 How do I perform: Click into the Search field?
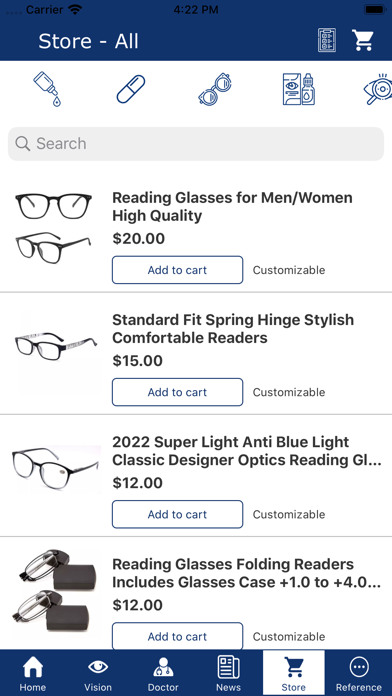click(x=196, y=144)
